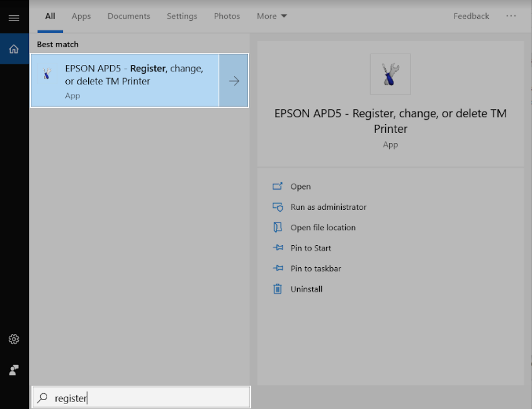The height and width of the screenshot is (409, 532).
Task: Switch to the Documents tab
Action: pos(128,16)
